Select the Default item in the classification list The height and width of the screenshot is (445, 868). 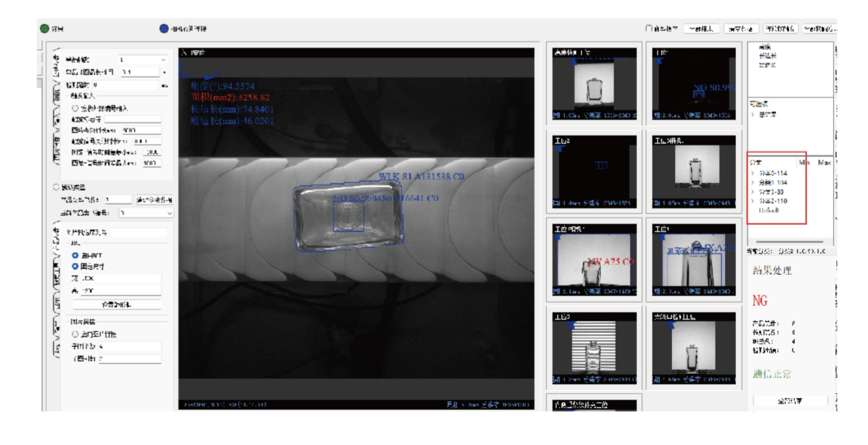coord(769,210)
